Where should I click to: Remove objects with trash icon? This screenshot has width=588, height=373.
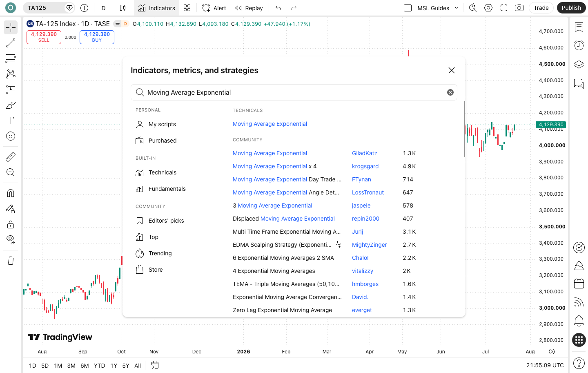[11, 261]
